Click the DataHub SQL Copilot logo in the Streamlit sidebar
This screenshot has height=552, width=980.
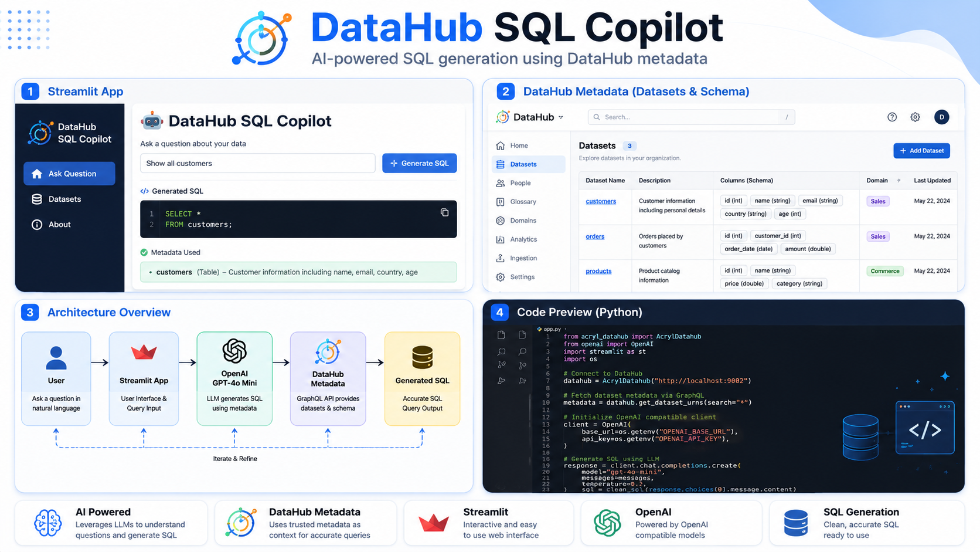click(x=40, y=133)
